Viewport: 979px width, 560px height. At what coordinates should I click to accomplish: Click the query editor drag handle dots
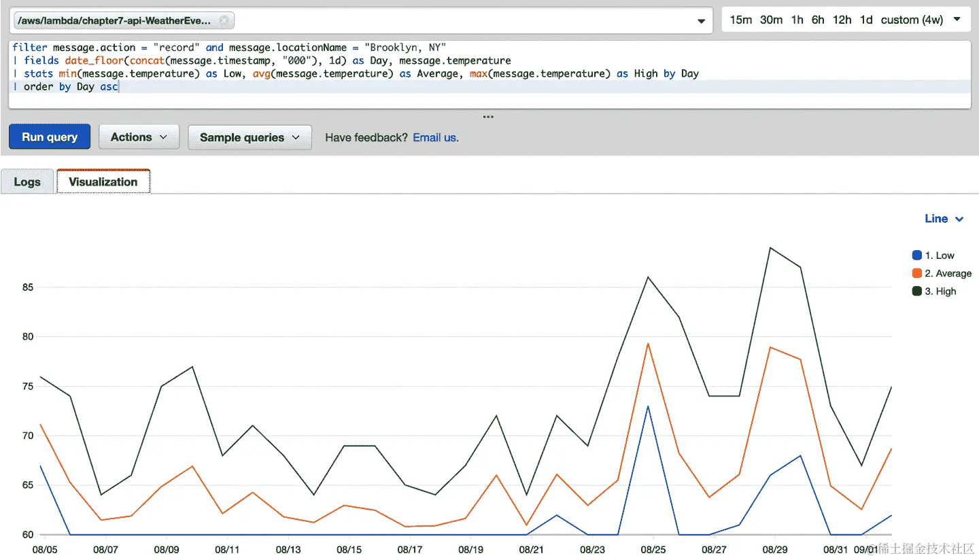[488, 117]
